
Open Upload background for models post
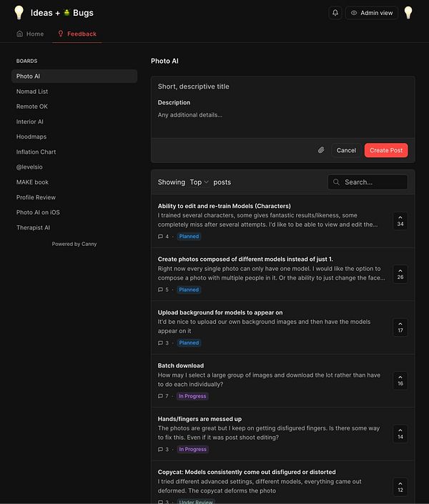click(x=220, y=312)
